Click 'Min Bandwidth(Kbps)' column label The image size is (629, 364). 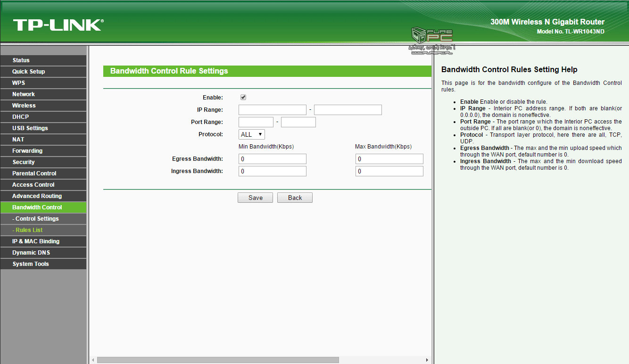(266, 147)
